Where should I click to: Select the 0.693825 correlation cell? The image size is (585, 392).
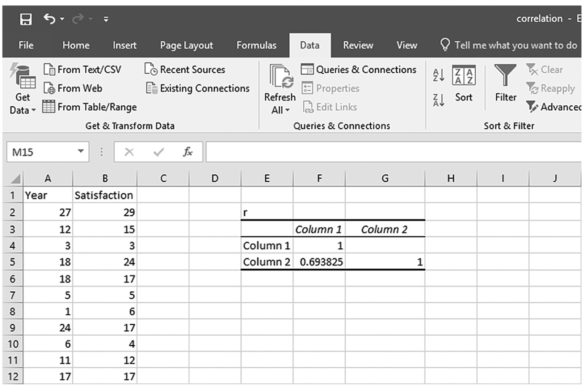(319, 262)
